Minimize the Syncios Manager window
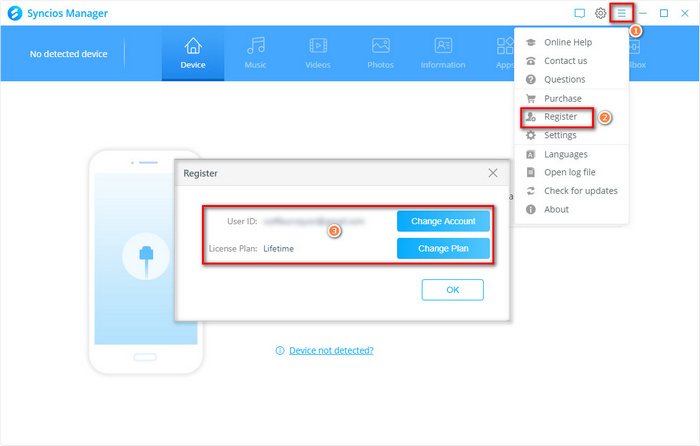The height and width of the screenshot is (446, 700). 643,13
